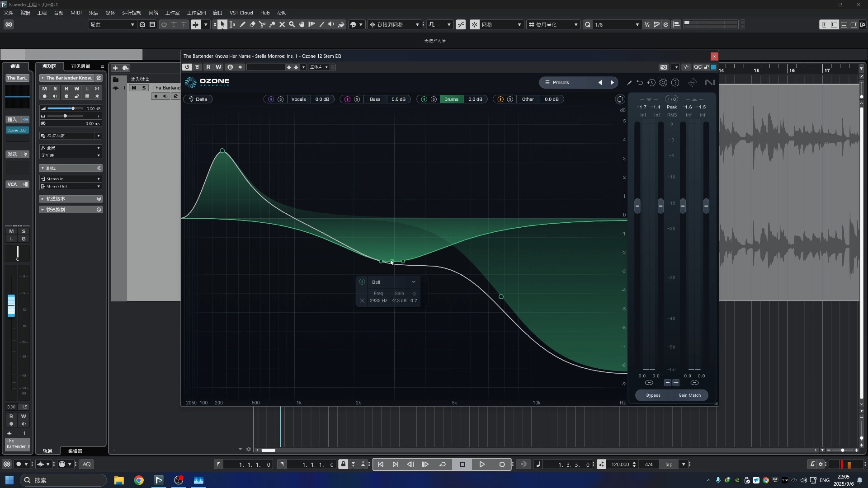The width and height of the screenshot is (868, 488).
Task: Open the MIDI menu
Action: pos(76,13)
